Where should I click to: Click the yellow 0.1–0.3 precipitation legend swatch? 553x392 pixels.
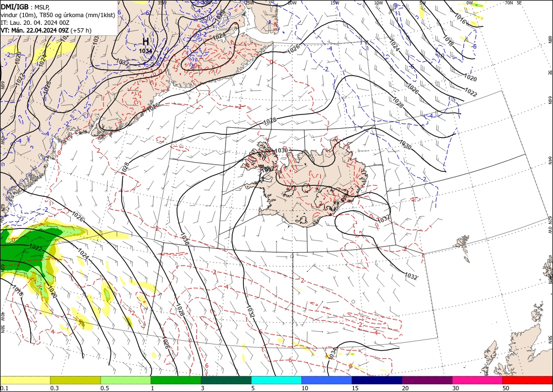(x=25, y=380)
